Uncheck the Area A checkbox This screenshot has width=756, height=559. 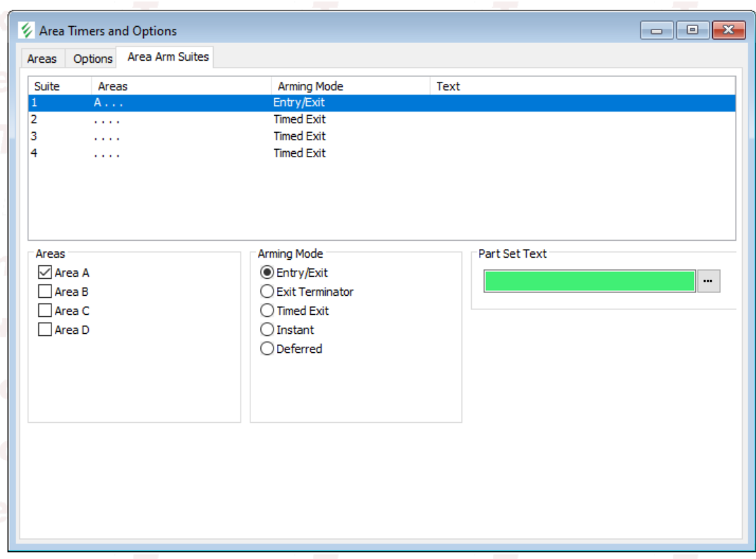(45, 272)
